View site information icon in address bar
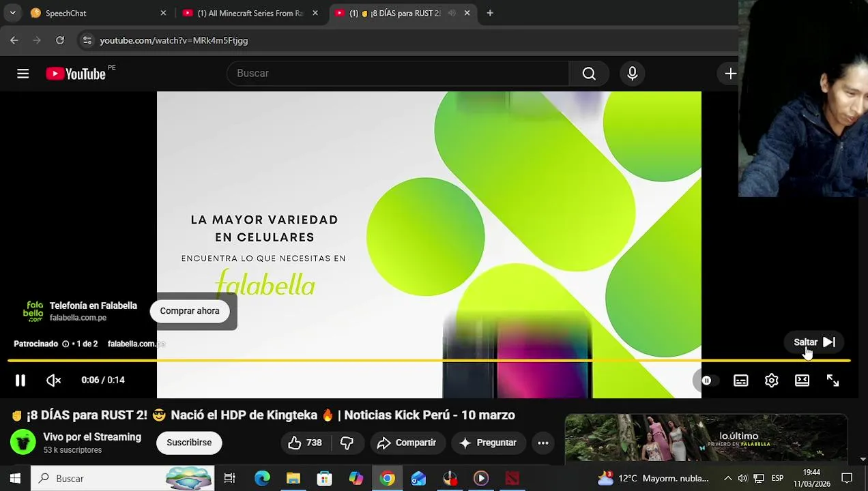 (87, 40)
